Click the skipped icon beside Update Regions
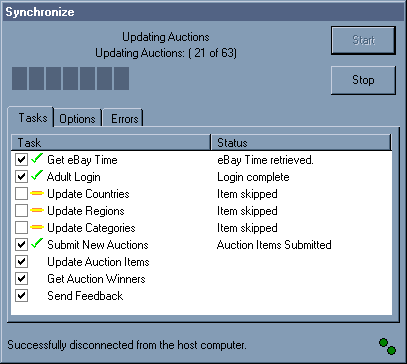Screen dimensions: 407x364 (37, 210)
